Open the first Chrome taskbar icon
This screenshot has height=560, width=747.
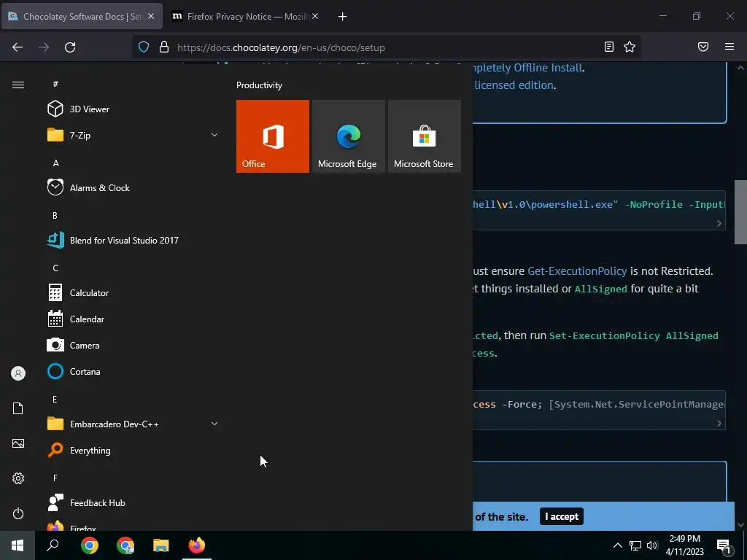click(90, 545)
